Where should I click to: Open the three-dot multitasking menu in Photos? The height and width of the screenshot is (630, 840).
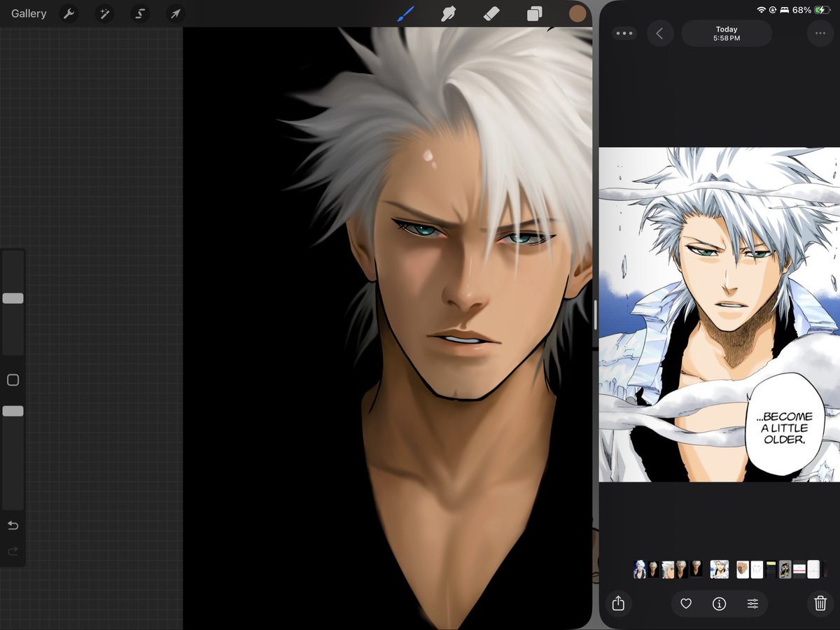tap(624, 33)
